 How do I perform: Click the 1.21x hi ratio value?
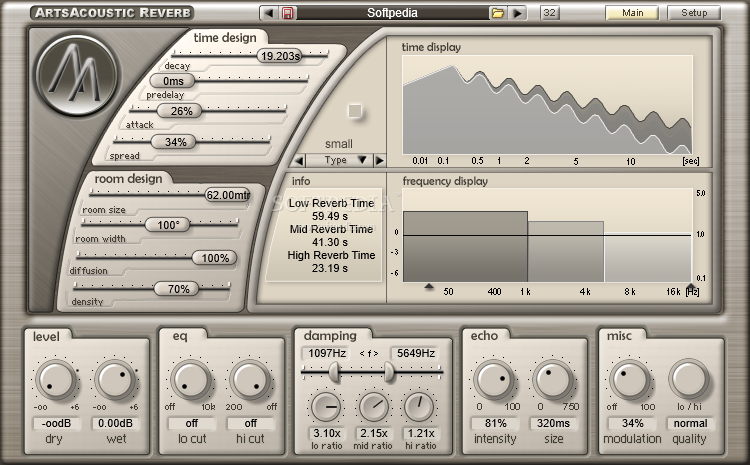click(420, 433)
